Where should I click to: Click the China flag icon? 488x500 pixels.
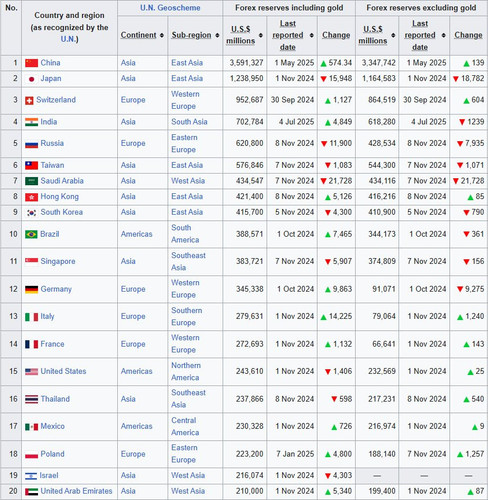31,63
